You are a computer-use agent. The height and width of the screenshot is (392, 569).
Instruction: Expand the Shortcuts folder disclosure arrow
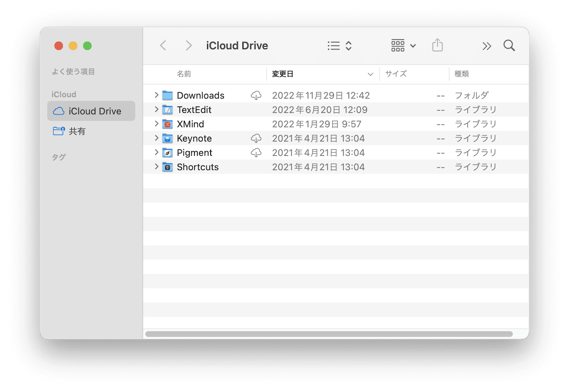click(x=156, y=167)
